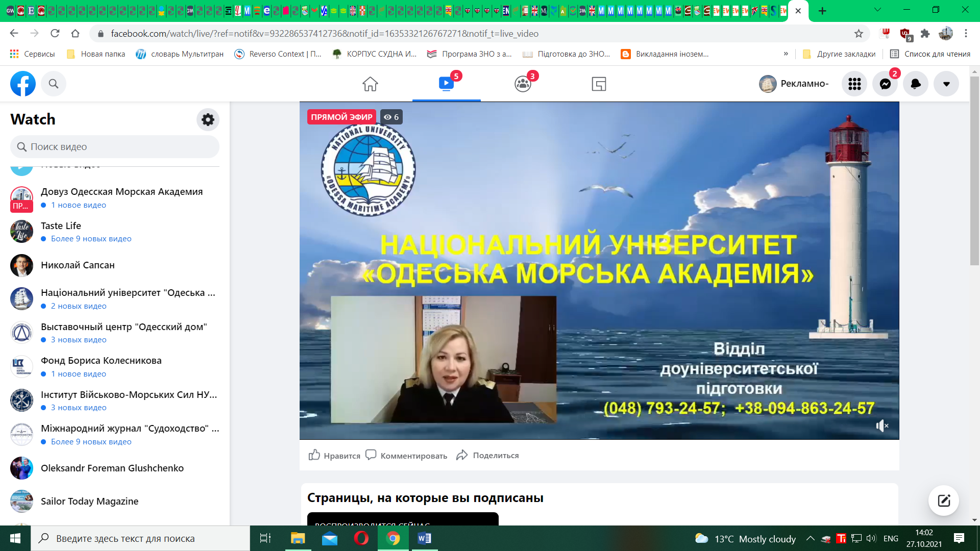This screenshot has height=551, width=980.
Task: Open Довуз Одесская Морская Академия page
Action: pyautogui.click(x=115, y=198)
